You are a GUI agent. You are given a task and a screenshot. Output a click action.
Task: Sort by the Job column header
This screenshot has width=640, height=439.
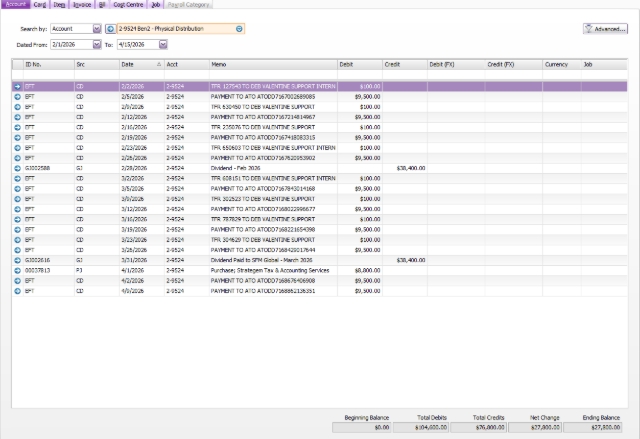(604, 64)
